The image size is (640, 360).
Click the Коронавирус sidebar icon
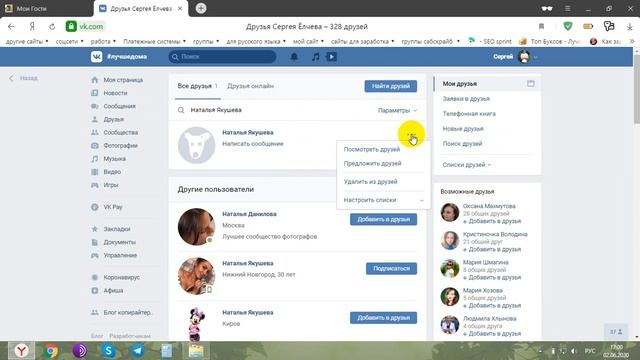(x=95, y=277)
